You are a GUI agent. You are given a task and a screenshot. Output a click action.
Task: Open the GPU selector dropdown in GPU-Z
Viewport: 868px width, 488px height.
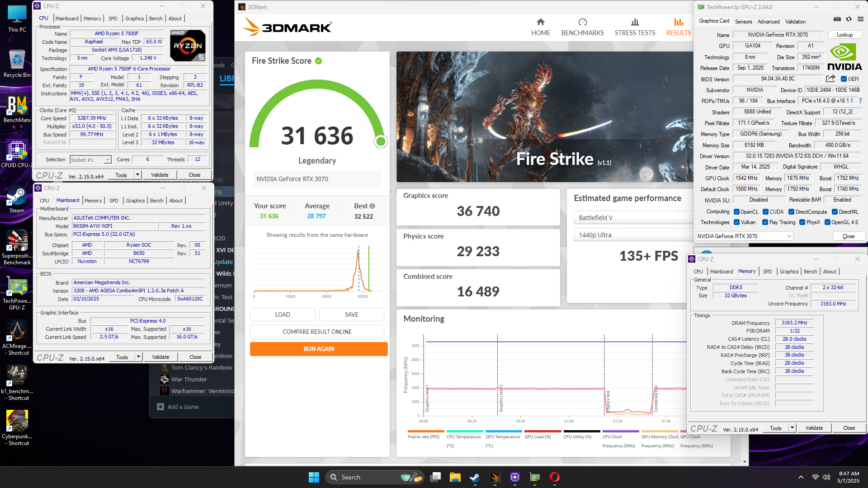point(744,236)
